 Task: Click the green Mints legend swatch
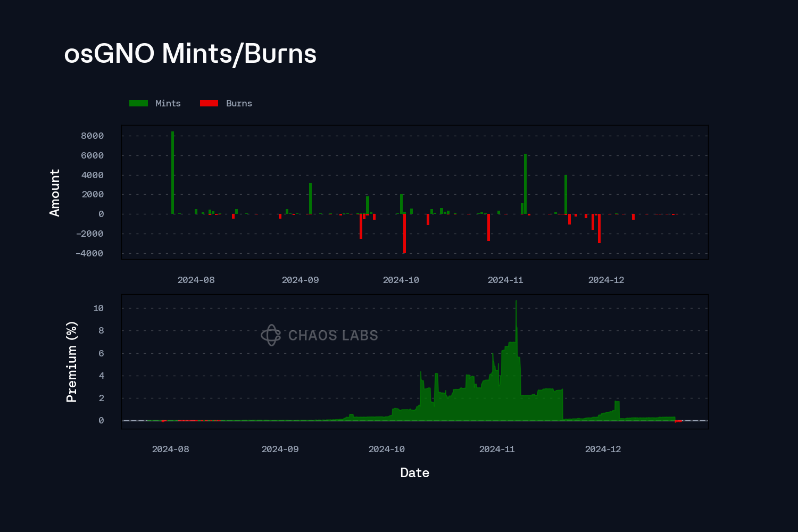[x=138, y=103]
